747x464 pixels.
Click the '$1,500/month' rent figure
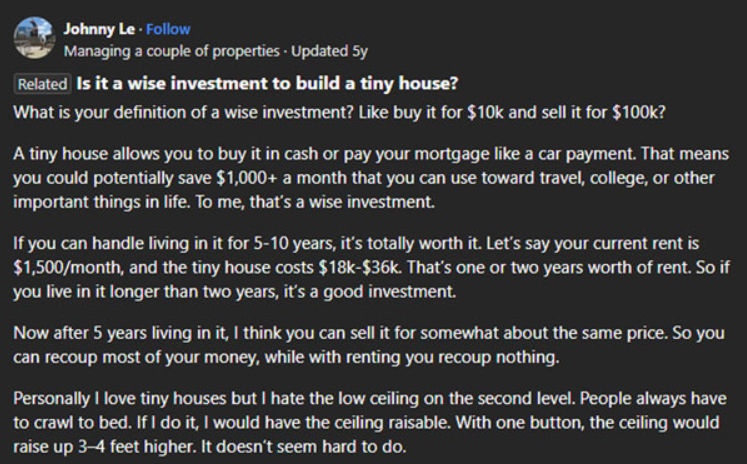[69, 267]
